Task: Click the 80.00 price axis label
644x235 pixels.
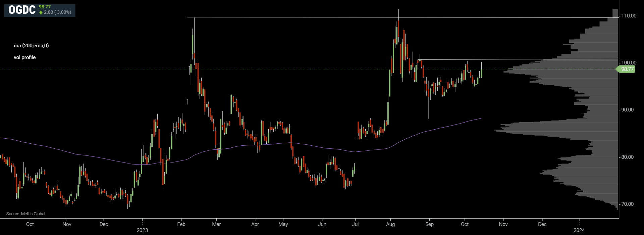Action: tap(628, 157)
